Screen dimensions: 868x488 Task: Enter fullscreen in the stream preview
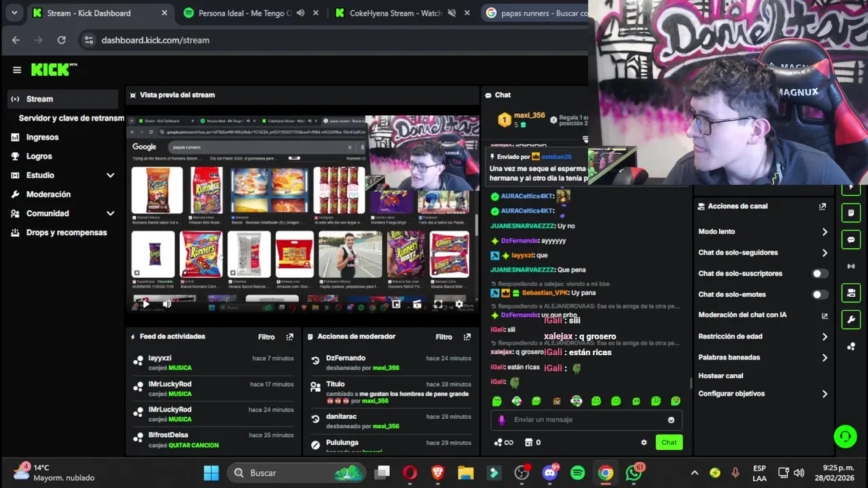pyautogui.click(x=438, y=304)
